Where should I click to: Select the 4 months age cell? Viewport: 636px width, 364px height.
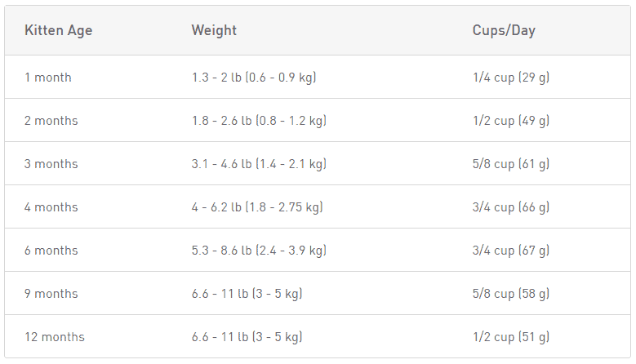click(x=51, y=207)
